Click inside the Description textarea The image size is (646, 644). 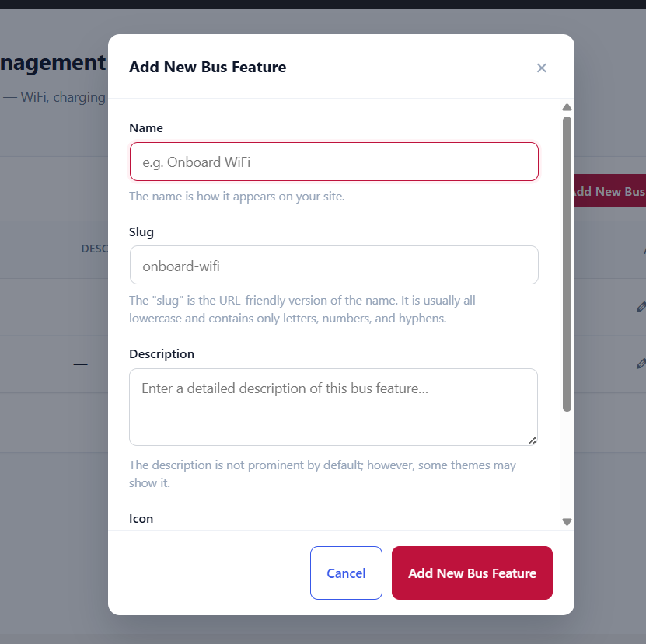[x=333, y=407]
